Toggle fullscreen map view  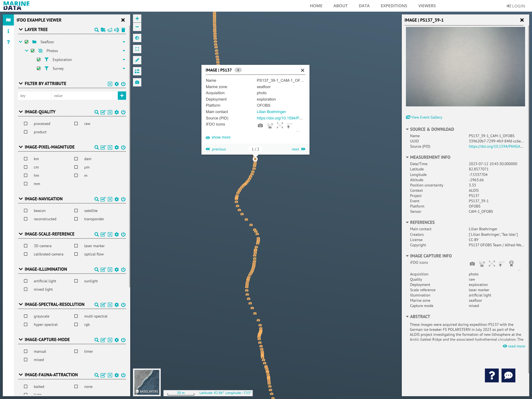(x=137, y=49)
